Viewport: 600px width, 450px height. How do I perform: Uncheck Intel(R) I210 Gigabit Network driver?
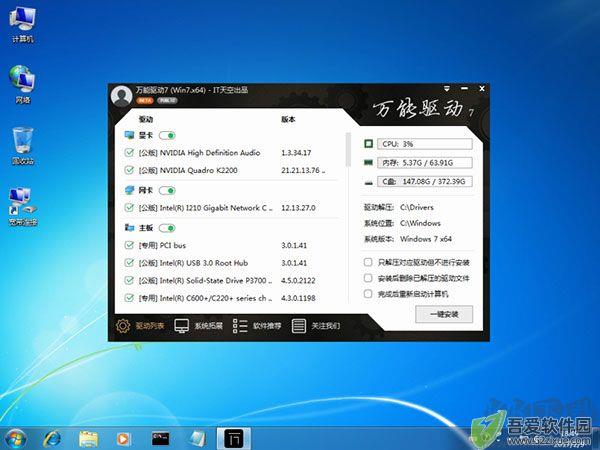point(129,207)
